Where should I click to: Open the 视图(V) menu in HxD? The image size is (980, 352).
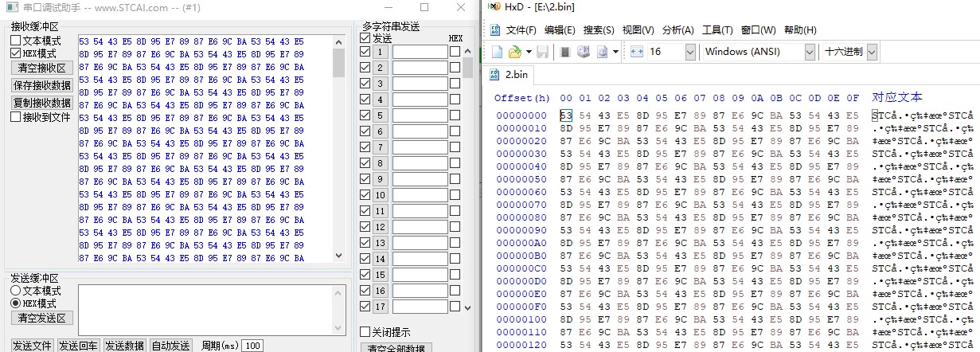638,30
